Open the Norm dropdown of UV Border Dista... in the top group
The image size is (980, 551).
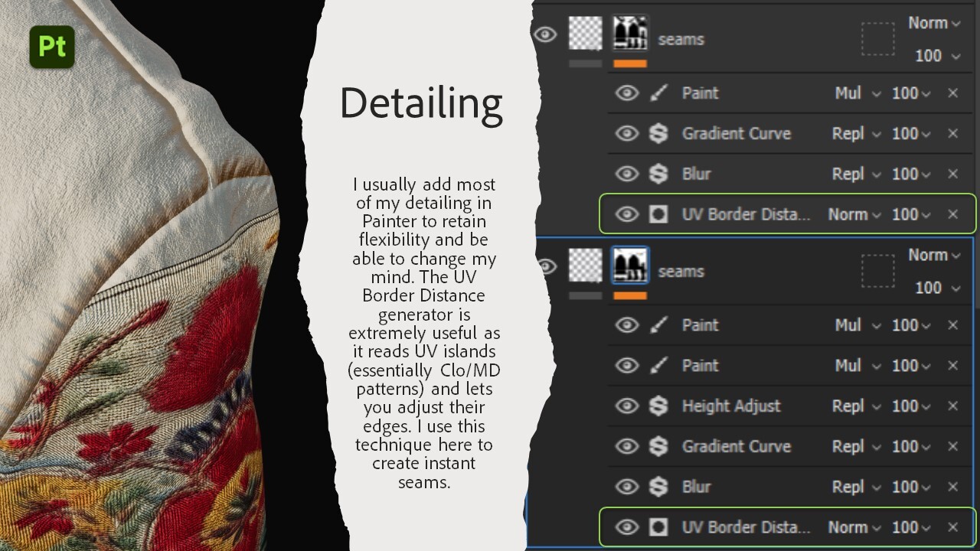[854, 215]
